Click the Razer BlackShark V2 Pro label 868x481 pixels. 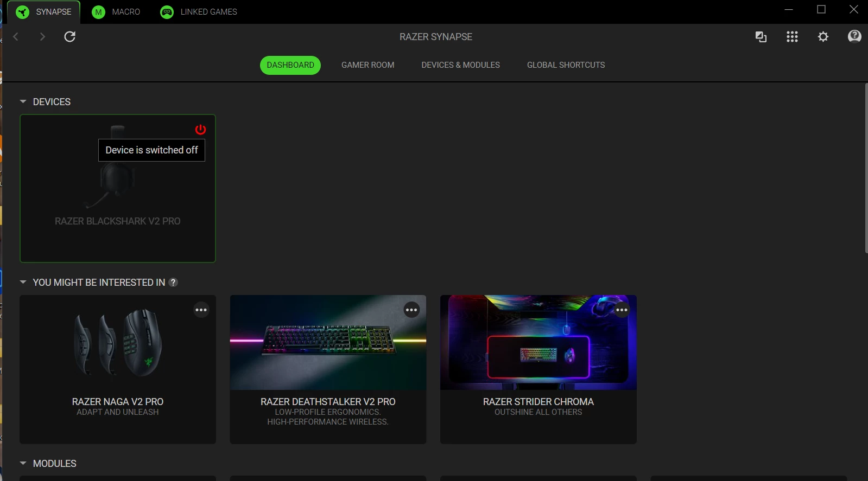click(x=118, y=221)
